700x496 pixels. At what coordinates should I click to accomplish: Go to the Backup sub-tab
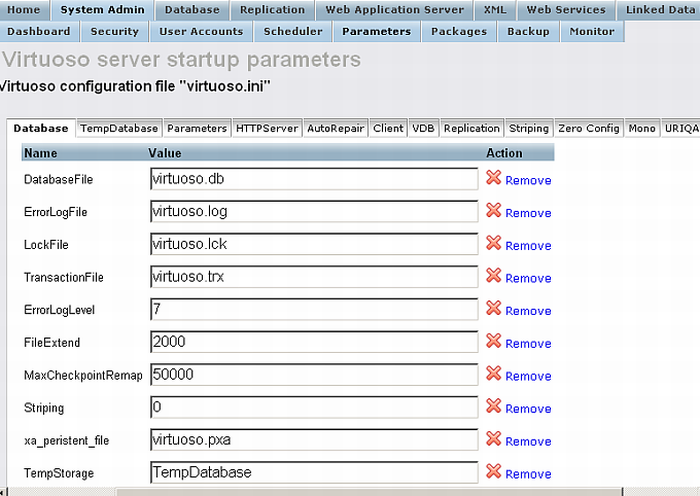click(528, 32)
